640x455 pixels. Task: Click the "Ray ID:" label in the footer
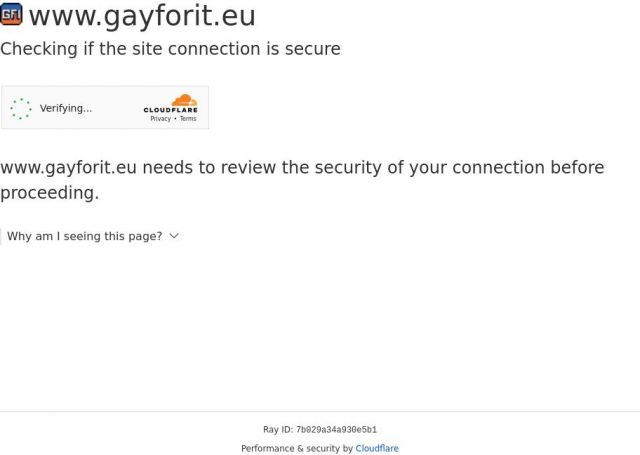pyautogui.click(x=278, y=430)
